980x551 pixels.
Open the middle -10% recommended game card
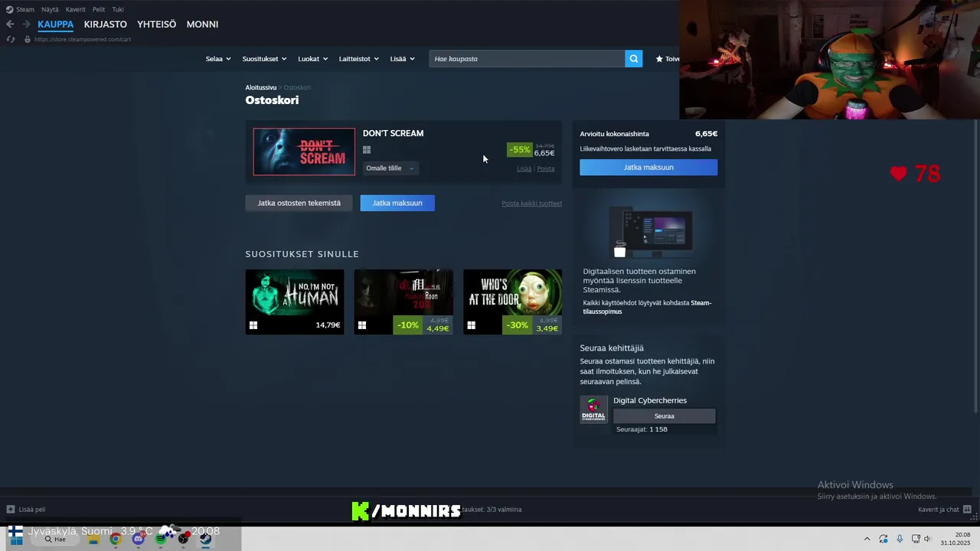click(403, 302)
